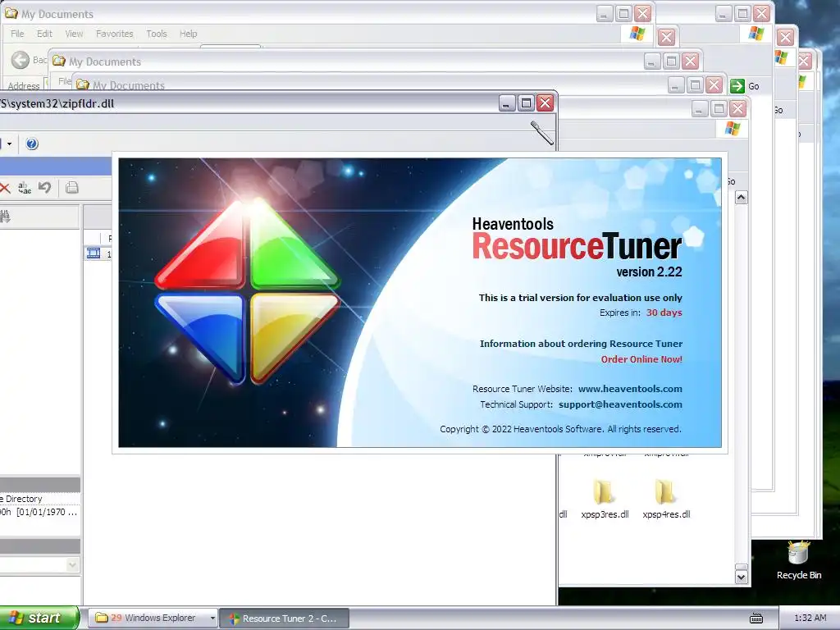Image resolution: width=840 pixels, height=630 pixels.
Task: Close the zipfldr.dll Resource Tuner window
Action: 546,103
